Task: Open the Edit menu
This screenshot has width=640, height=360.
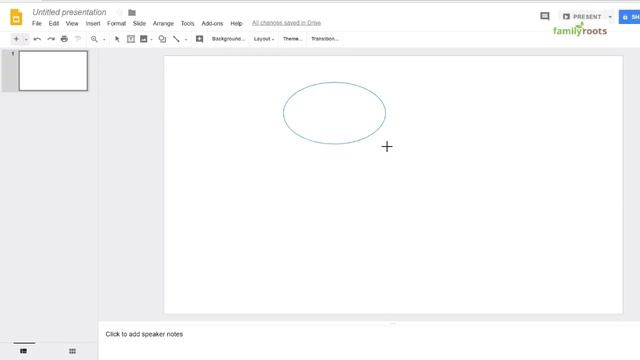Action: [54, 24]
